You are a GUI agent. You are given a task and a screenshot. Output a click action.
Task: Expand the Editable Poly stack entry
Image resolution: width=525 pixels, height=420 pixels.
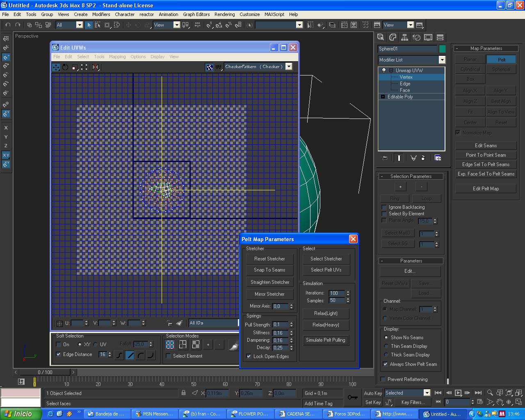383,97
